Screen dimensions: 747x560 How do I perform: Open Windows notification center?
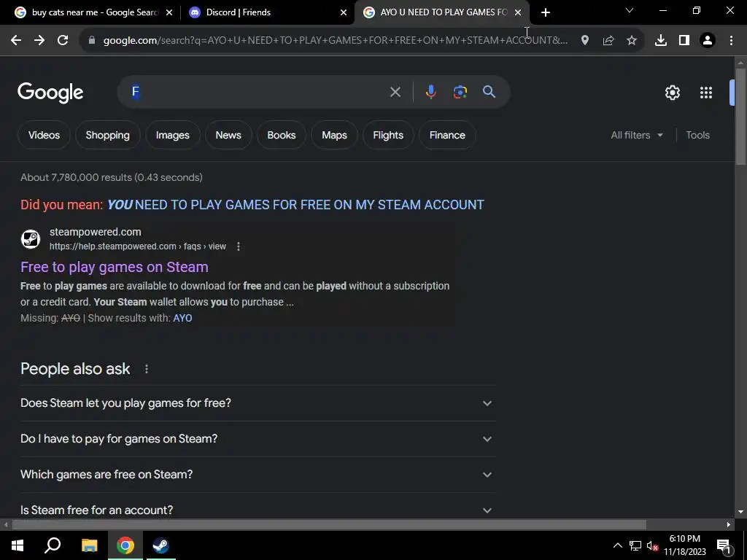pos(724,546)
